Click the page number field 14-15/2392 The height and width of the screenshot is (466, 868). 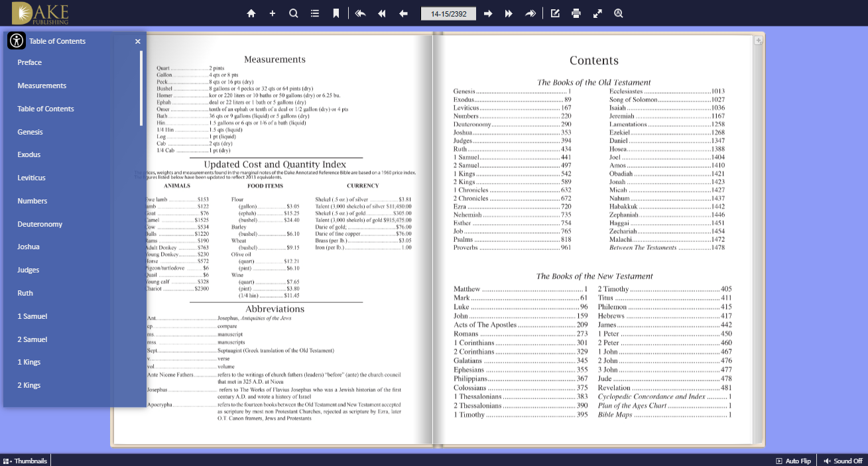pyautogui.click(x=448, y=13)
